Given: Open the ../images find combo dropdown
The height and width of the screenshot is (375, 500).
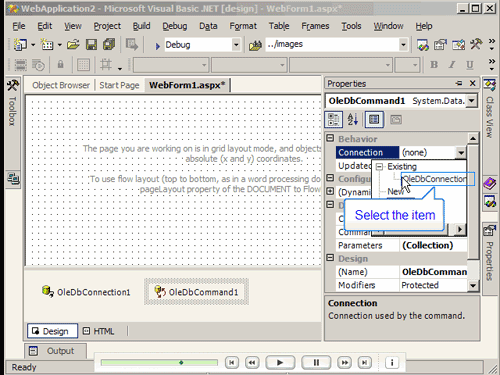Looking at the screenshot, I should (x=403, y=45).
